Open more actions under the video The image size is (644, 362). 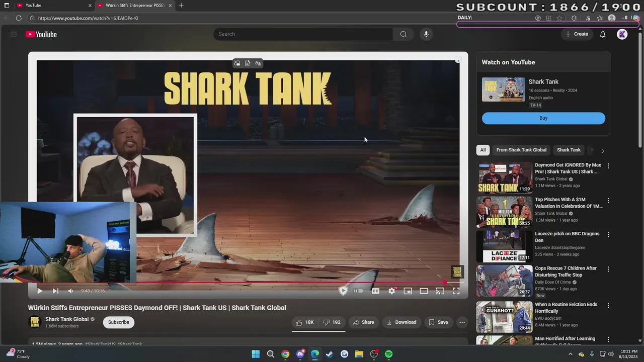click(x=462, y=322)
